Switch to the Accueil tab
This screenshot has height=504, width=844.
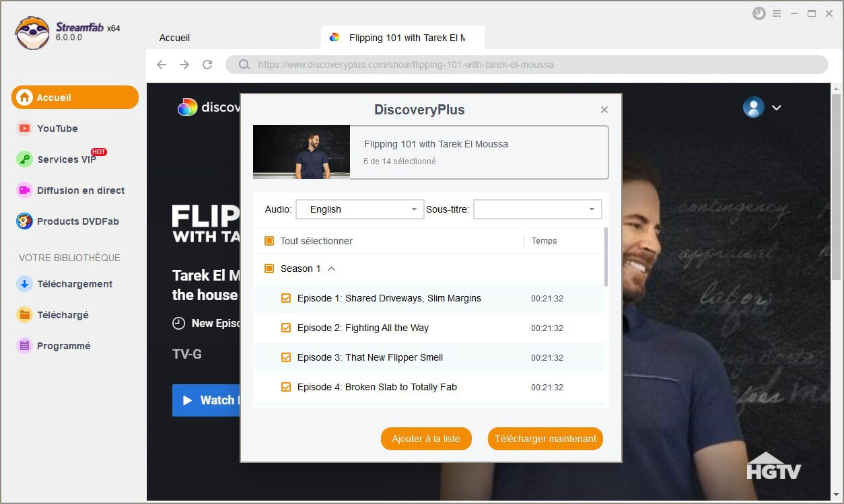[x=175, y=38]
